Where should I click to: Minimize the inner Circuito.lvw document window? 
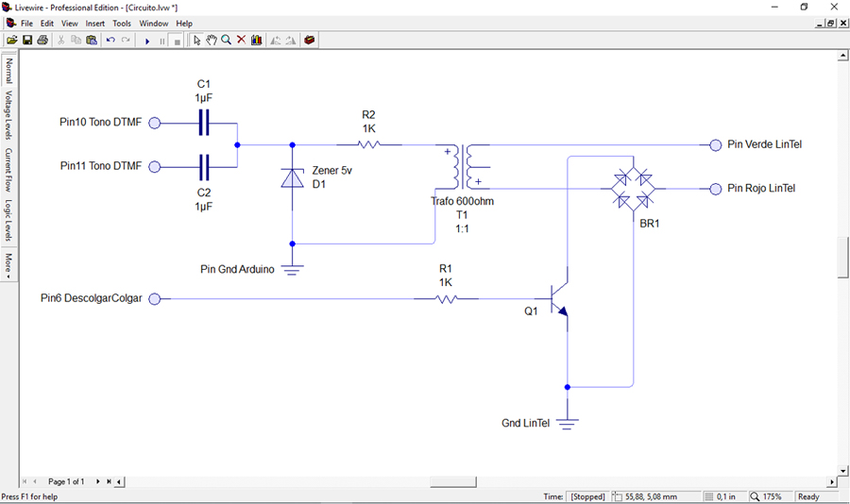[820, 24]
